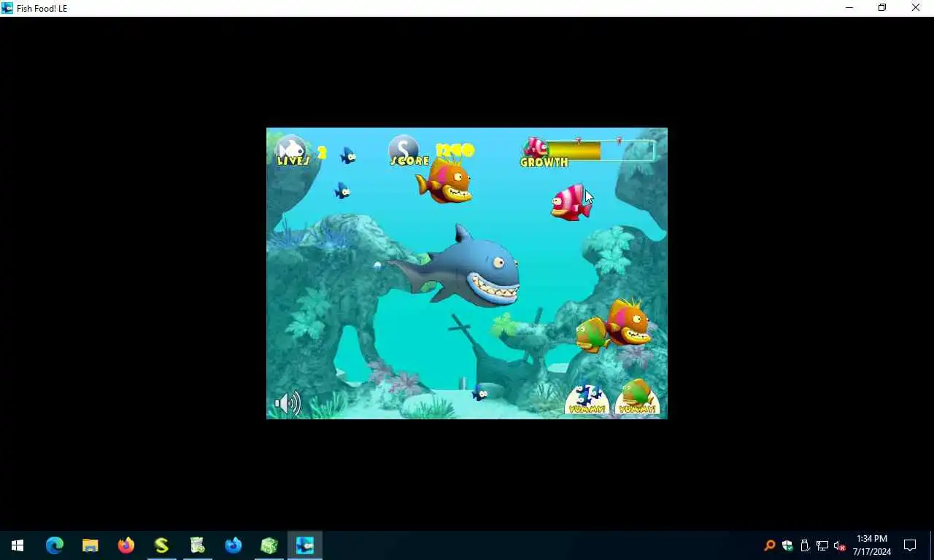Open the clock showing 1:34 PM
Viewport: 934px width, 560px height.
point(872,545)
